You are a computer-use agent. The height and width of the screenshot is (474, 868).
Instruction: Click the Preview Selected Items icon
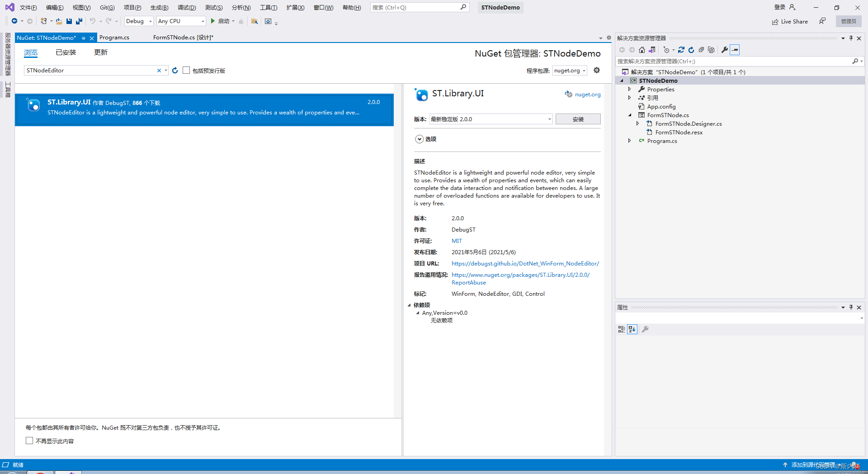pos(735,50)
